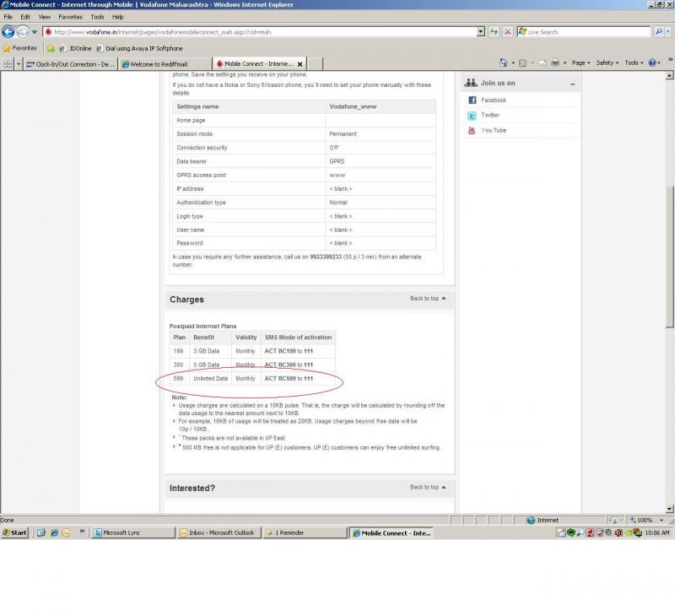
Task: Open the Tools menu in menu bar
Action: click(x=97, y=17)
